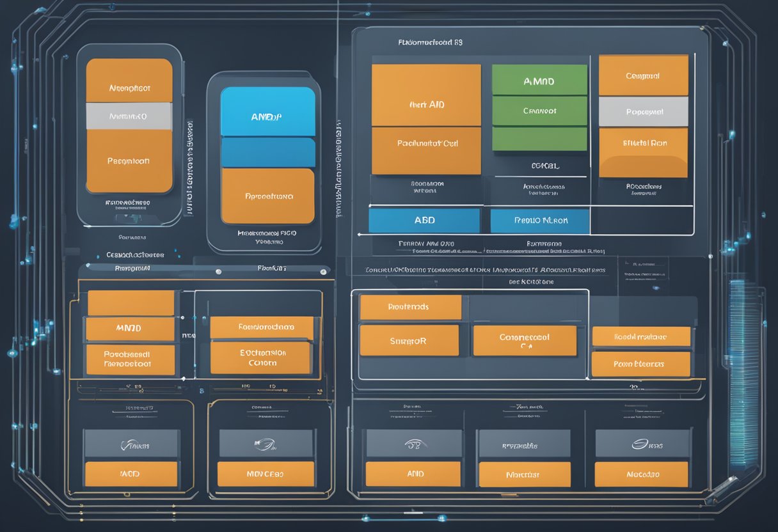The image size is (778, 532).
Task: Click the grey icon tile above the bottom-right Nocaduo button
Action: (642, 443)
